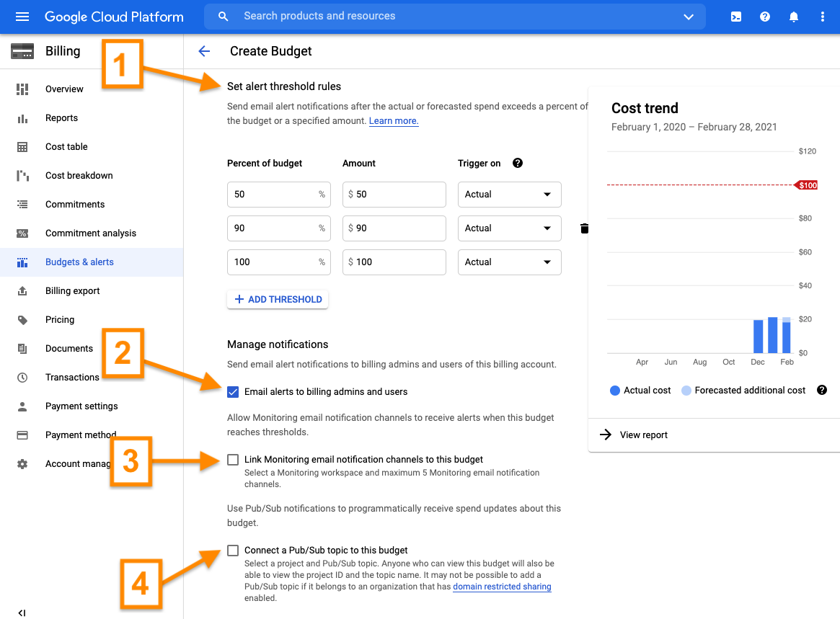Click the Billing credit card icon
This screenshot has width=840, height=619.
22,51
